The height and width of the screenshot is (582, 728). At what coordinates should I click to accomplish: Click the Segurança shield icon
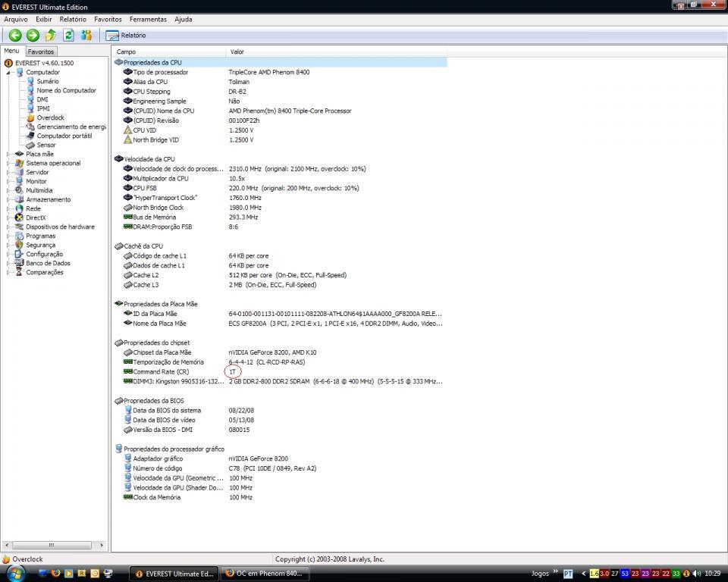click(19, 245)
